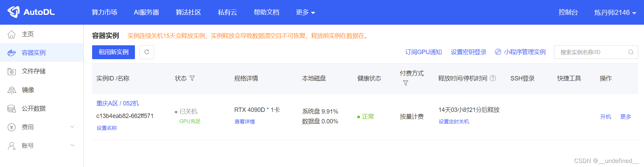Open AI服务器 in top navigation
The width and height of the screenshot is (644, 167).
(x=146, y=12)
